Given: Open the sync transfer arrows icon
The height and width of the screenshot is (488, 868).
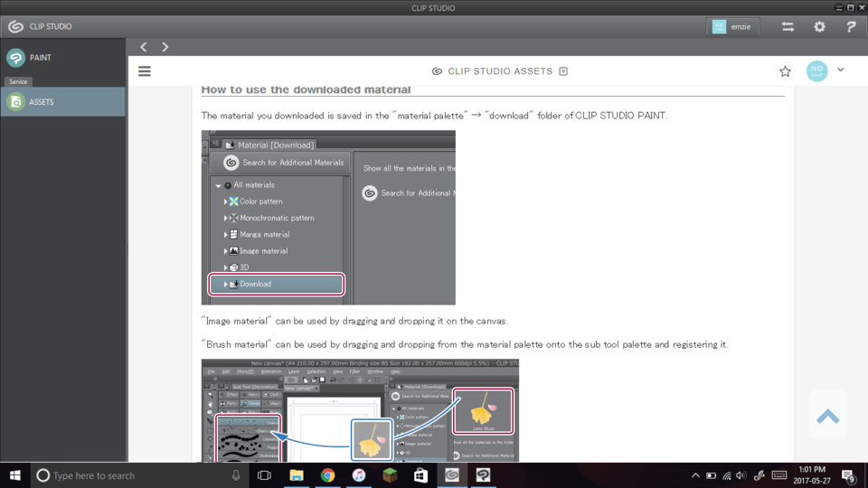Looking at the screenshot, I should 788,26.
